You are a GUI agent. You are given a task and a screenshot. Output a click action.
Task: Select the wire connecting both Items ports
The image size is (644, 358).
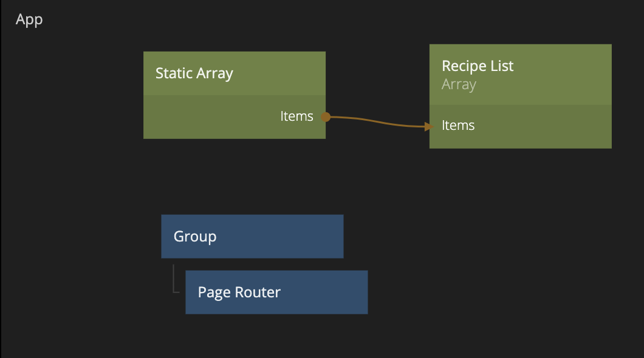point(377,121)
